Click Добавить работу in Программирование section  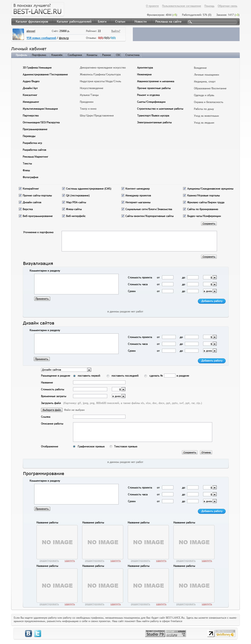(212, 511)
